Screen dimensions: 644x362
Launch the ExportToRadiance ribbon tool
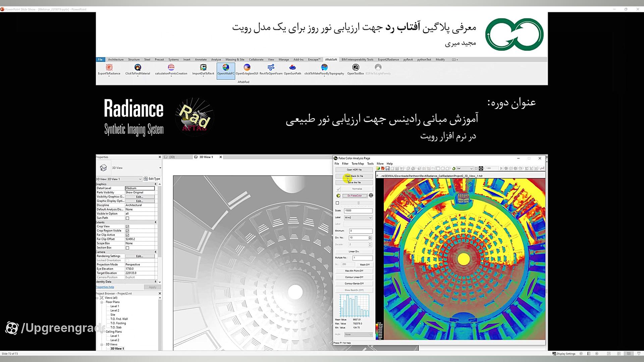click(109, 70)
